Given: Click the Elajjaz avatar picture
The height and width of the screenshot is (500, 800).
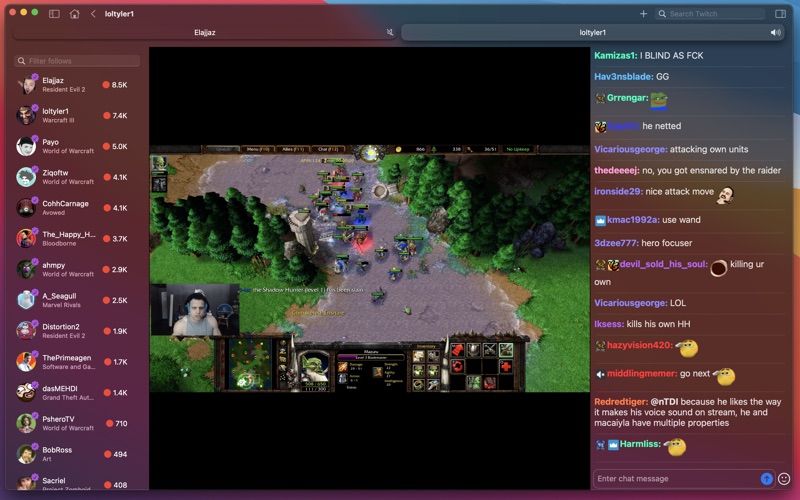Looking at the screenshot, I should click(x=26, y=85).
